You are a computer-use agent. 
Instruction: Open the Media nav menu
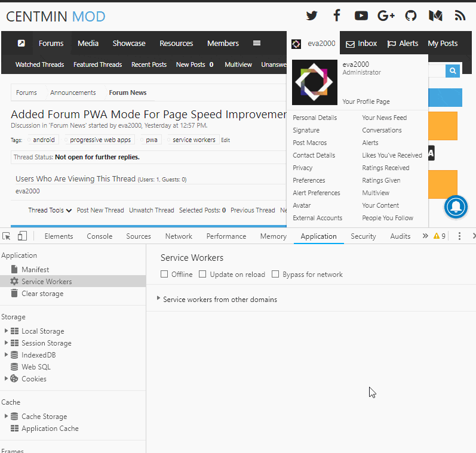tap(88, 44)
